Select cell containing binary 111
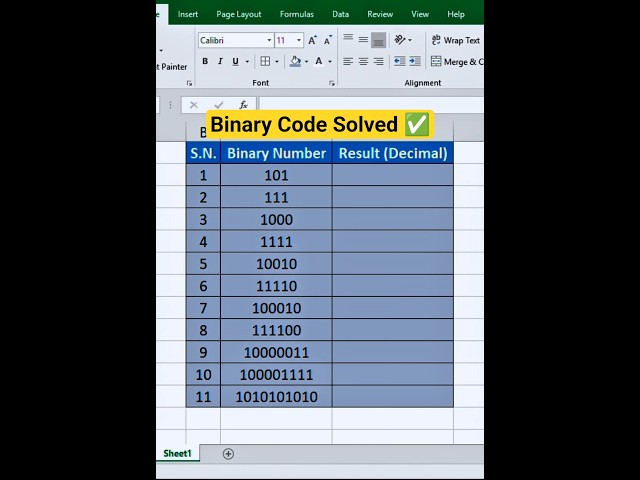This screenshot has height=480, width=640. click(276, 197)
